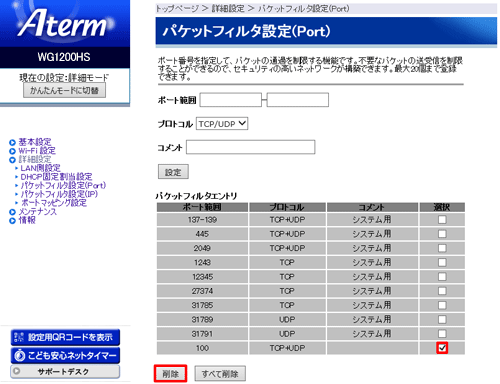
Task: Check the box for port 12345
Action: [x=442, y=277]
